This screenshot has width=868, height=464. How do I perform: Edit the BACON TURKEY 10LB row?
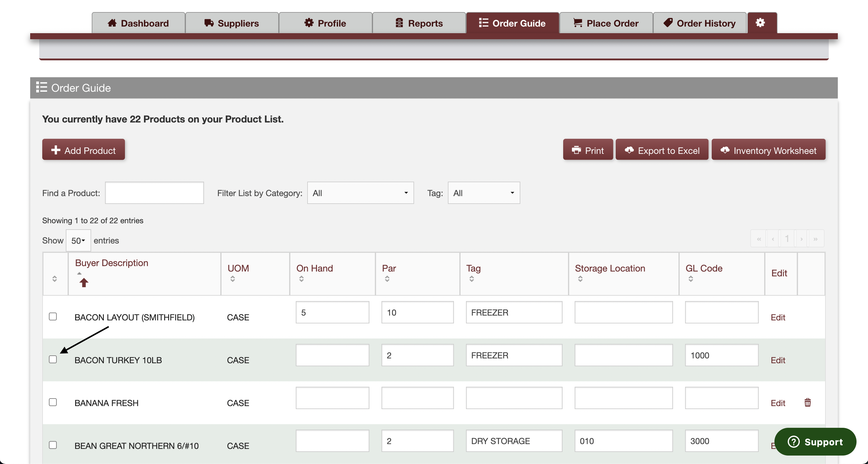[x=778, y=360]
